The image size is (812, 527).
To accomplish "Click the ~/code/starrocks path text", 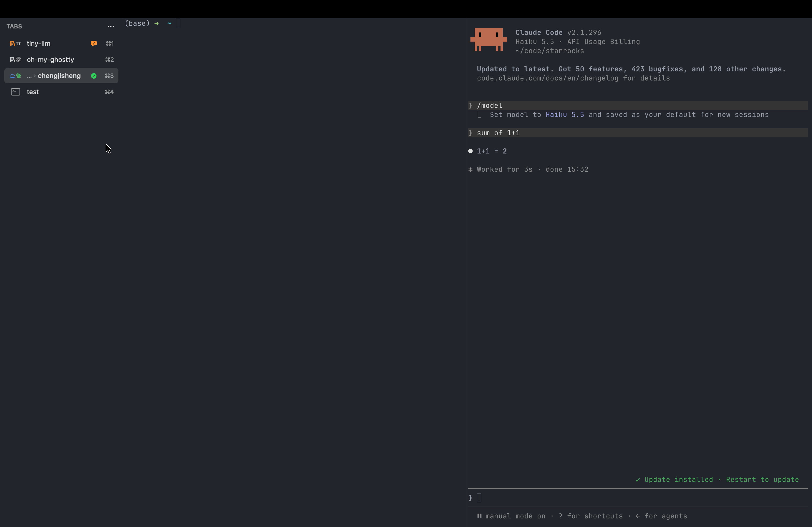I will point(550,51).
